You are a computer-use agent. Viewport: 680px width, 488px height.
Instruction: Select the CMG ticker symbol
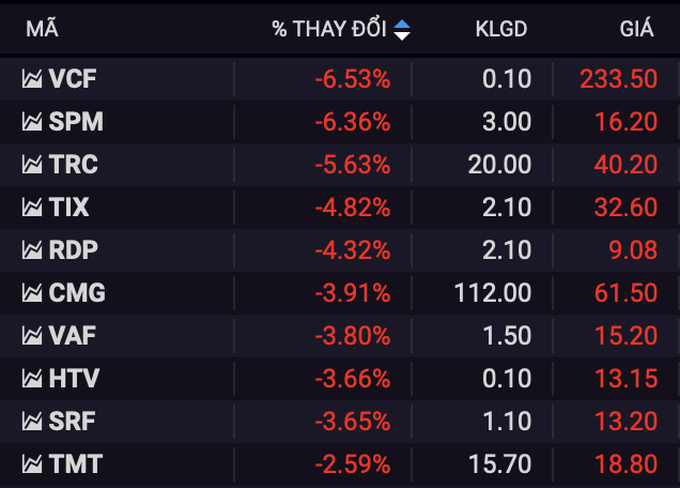[77, 293]
